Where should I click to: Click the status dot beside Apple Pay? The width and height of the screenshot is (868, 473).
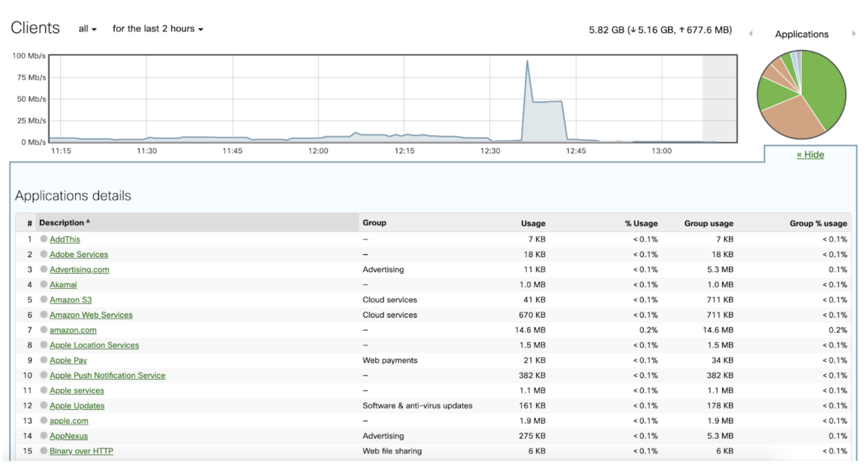[44, 360]
